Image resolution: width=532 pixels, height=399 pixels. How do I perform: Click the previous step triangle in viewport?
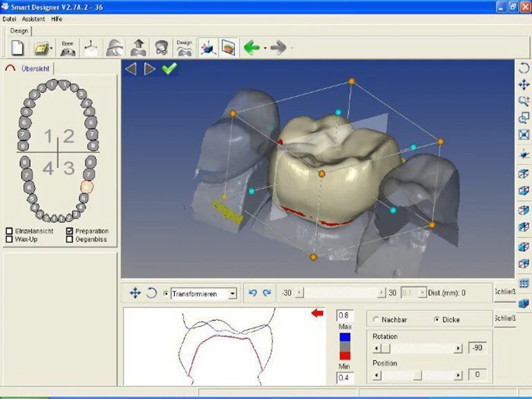(x=131, y=69)
